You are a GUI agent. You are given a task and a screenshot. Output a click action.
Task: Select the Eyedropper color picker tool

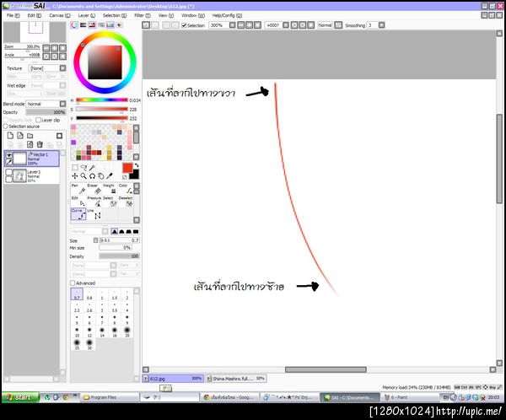[110, 176]
